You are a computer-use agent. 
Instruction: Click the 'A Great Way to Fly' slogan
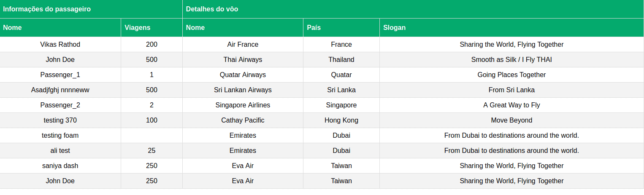click(x=511, y=105)
